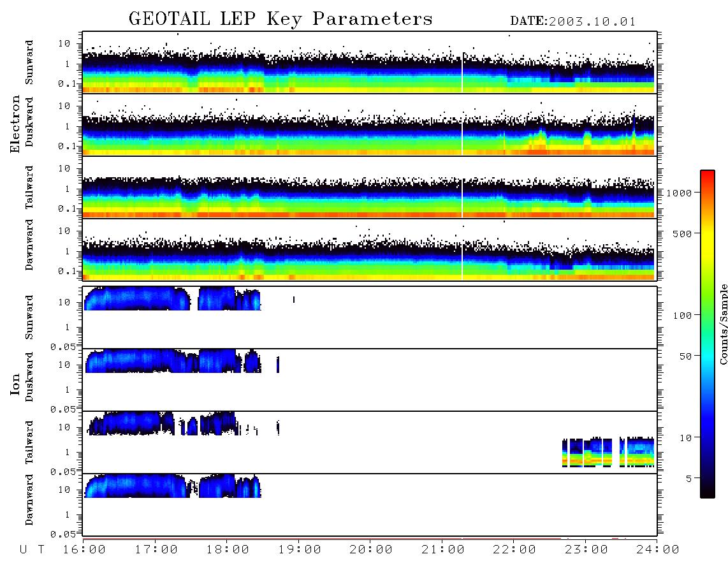The width and height of the screenshot is (728, 561).
Task: Click the Ion 'Tailward' axis label
Action: point(29,442)
